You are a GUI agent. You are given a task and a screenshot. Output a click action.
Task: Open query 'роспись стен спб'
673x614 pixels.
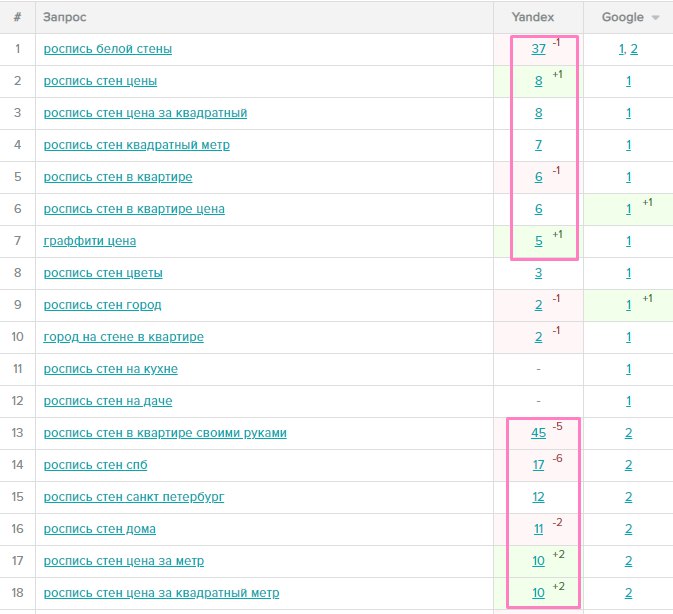click(96, 465)
